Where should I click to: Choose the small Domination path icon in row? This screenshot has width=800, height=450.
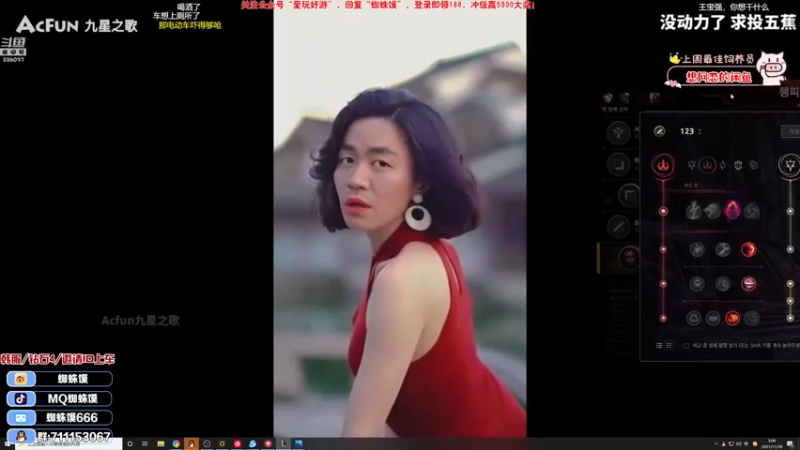[x=707, y=165]
